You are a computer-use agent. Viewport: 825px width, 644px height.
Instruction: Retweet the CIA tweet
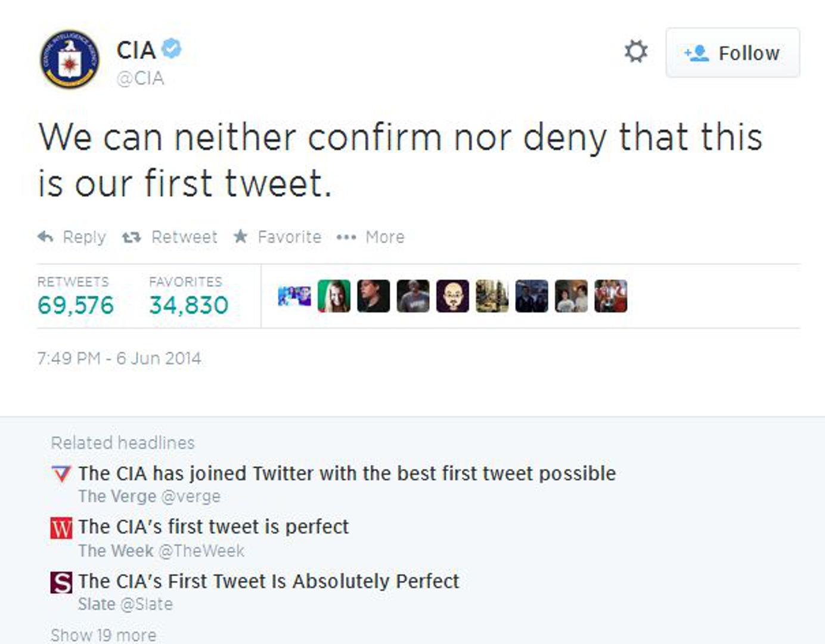click(170, 237)
